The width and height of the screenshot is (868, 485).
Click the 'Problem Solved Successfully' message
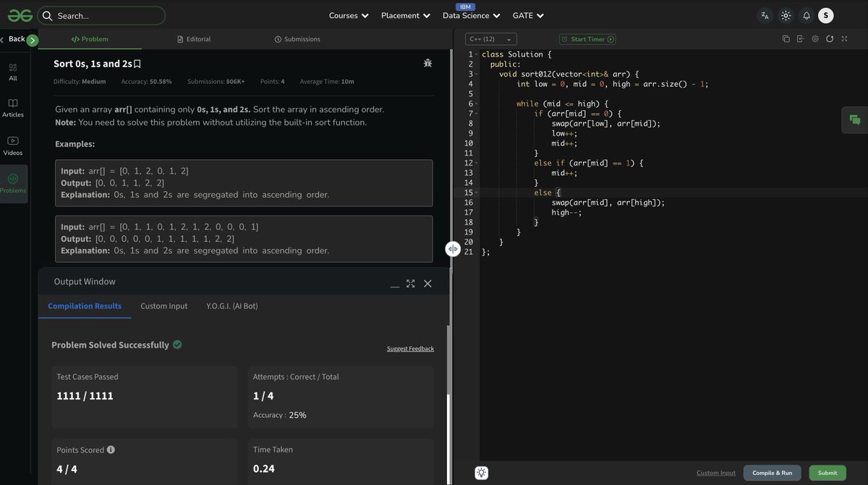[x=110, y=345]
